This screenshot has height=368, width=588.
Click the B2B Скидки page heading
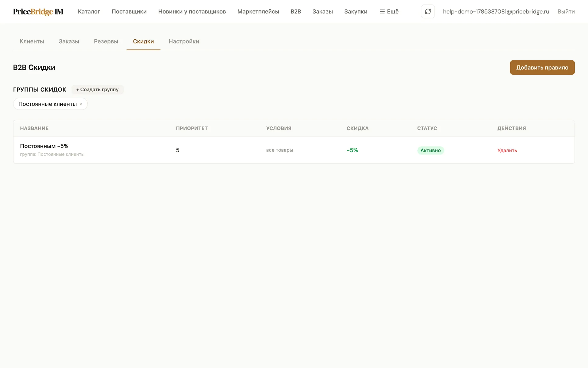click(x=34, y=67)
